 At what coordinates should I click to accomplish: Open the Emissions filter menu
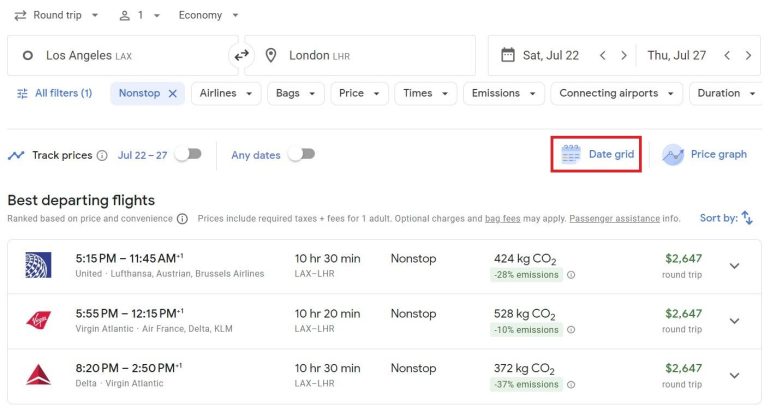(504, 93)
